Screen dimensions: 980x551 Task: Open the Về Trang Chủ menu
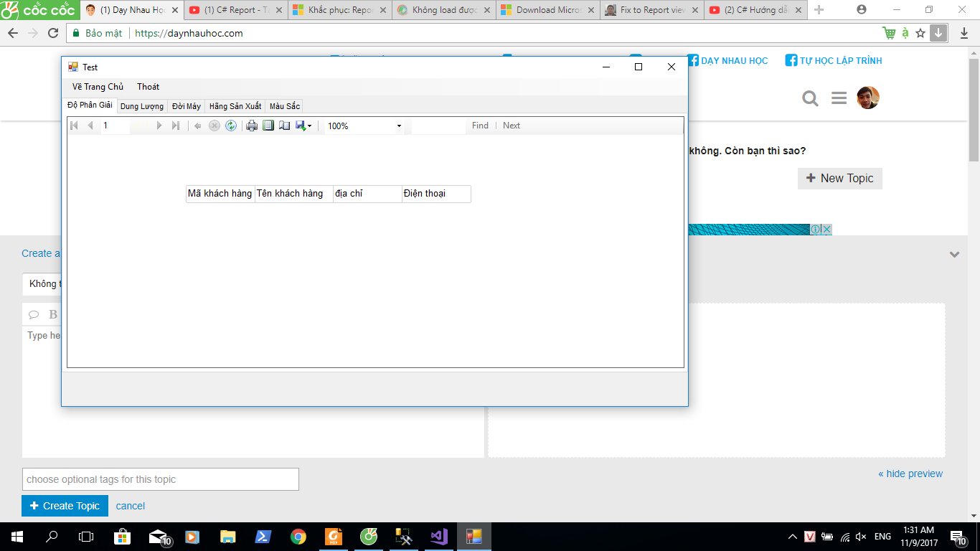point(98,87)
